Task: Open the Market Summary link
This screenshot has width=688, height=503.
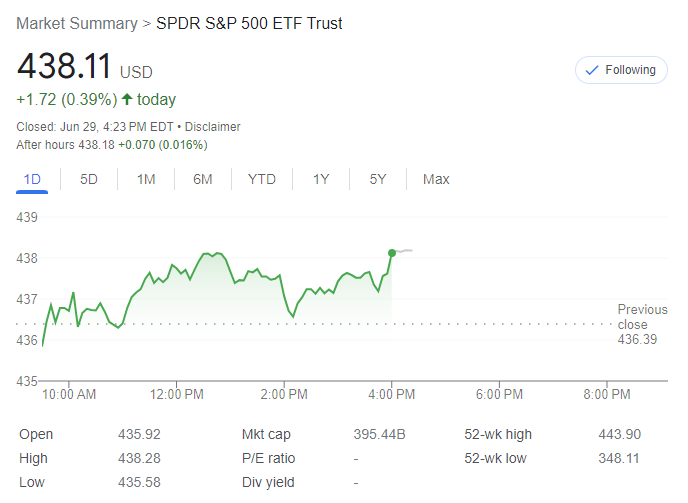Action: 77,23
